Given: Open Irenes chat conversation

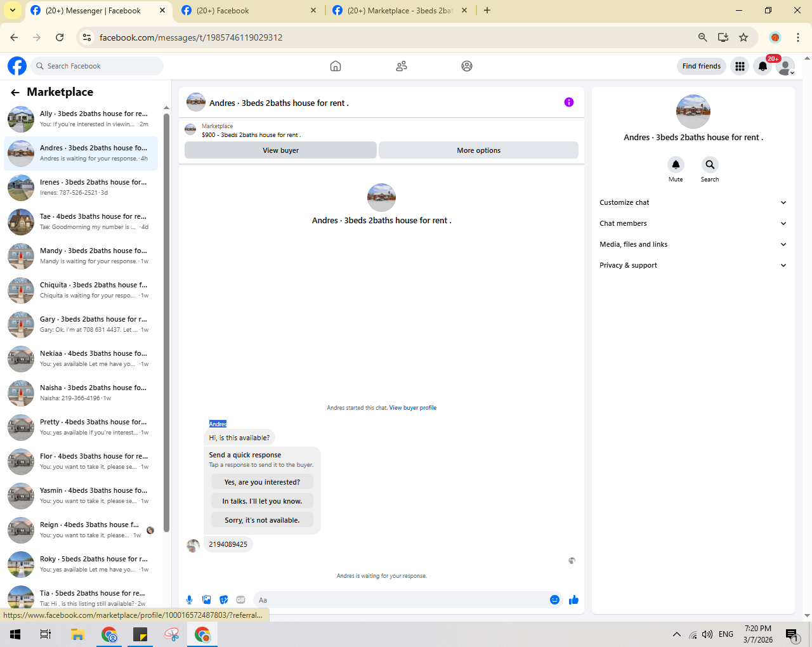Looking at the screenshot, I should point(81,188).
